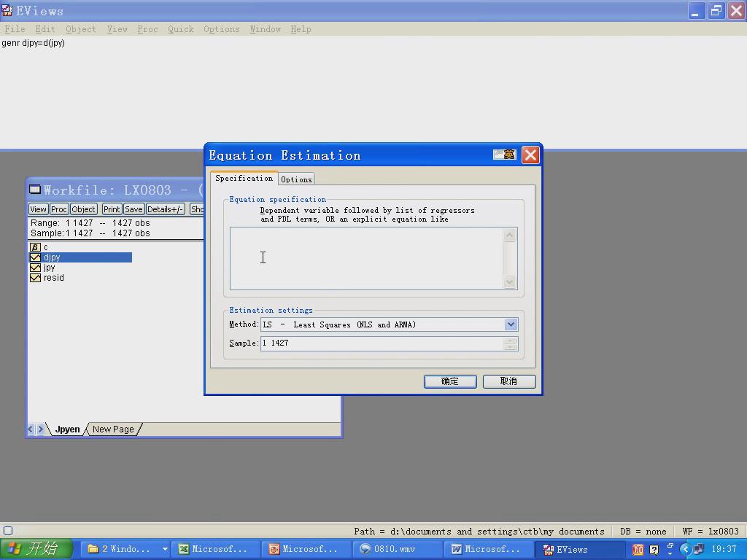Click the Sample field down arrow
Viewport: 747px width, 560px height.
510,346
